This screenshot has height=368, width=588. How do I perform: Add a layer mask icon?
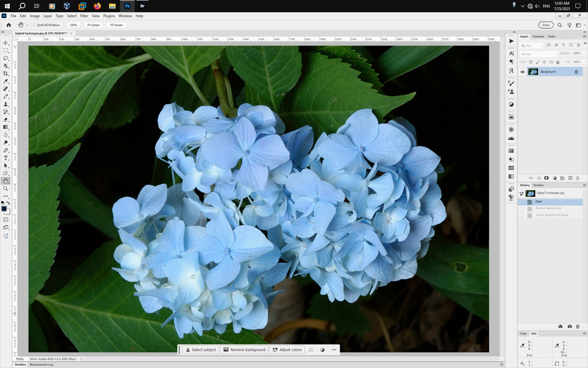pos(546,178)
